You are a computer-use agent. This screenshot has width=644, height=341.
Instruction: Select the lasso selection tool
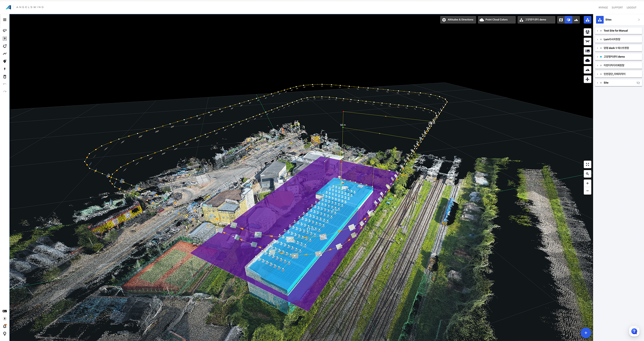4,31
